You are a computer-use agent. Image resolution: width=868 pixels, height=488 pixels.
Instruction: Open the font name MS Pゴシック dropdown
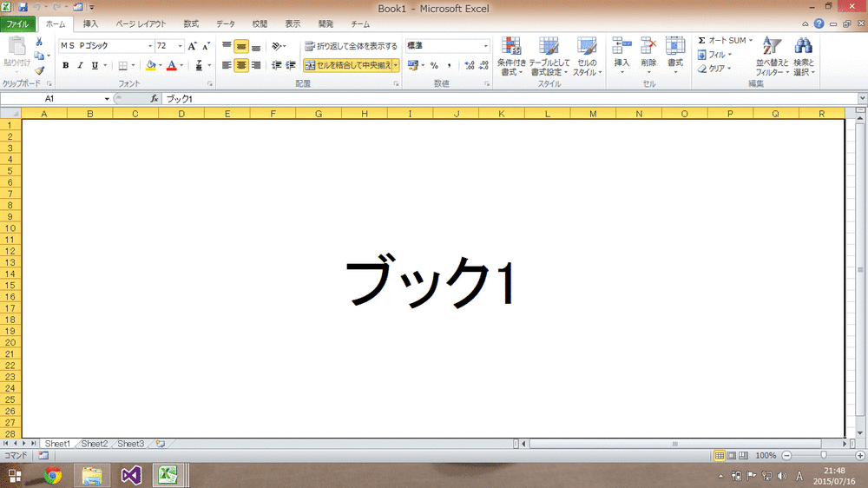(150, 46)
